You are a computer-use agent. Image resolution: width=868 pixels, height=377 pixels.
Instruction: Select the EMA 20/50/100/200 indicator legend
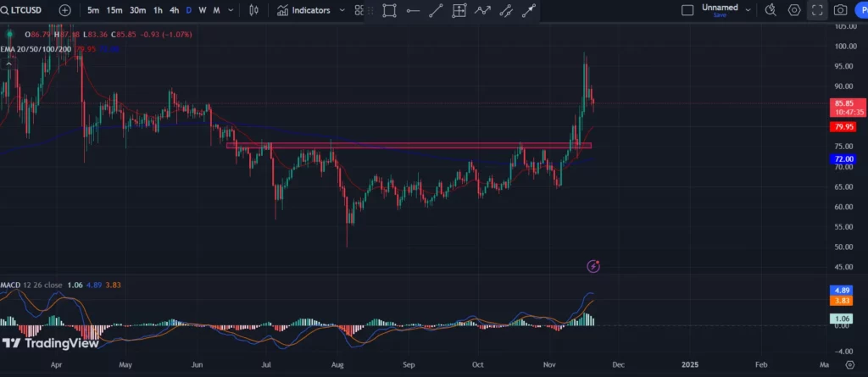pos(36,49)
